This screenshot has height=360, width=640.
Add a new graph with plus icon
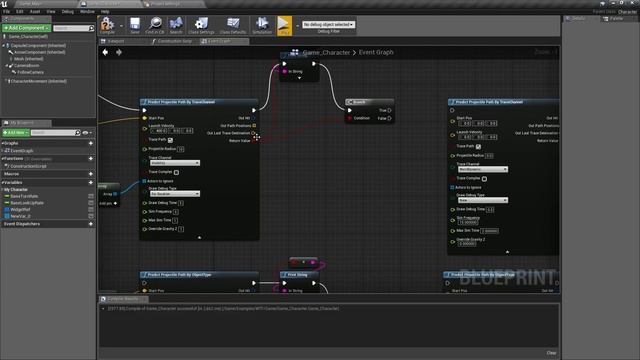coord(91,143)
